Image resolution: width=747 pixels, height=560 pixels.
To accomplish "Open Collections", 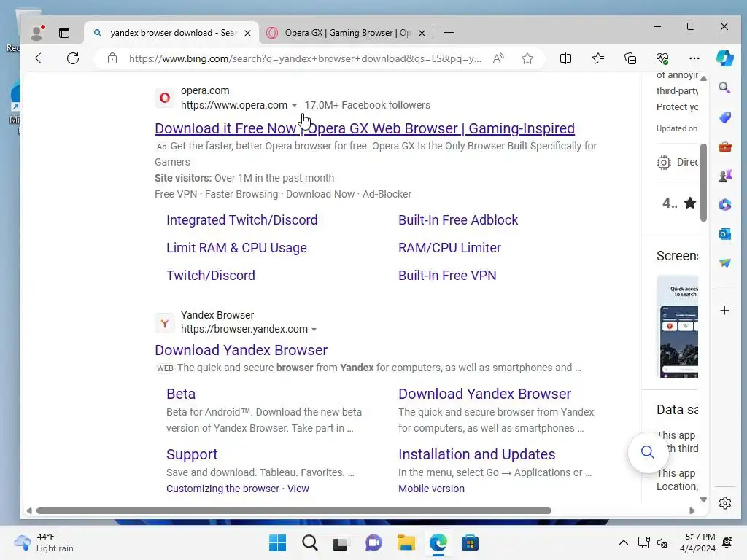I will (x=630, y=58).
